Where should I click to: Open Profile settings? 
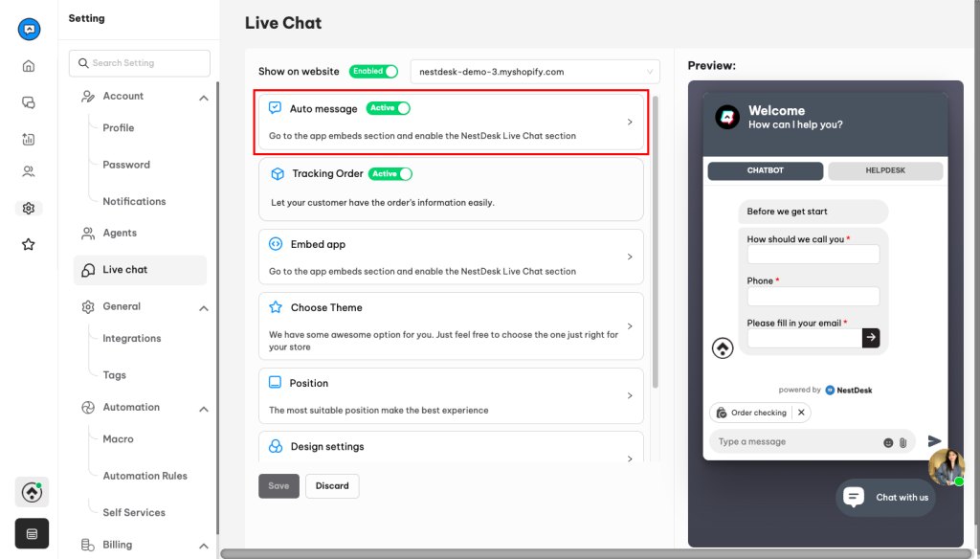(118, 127)
